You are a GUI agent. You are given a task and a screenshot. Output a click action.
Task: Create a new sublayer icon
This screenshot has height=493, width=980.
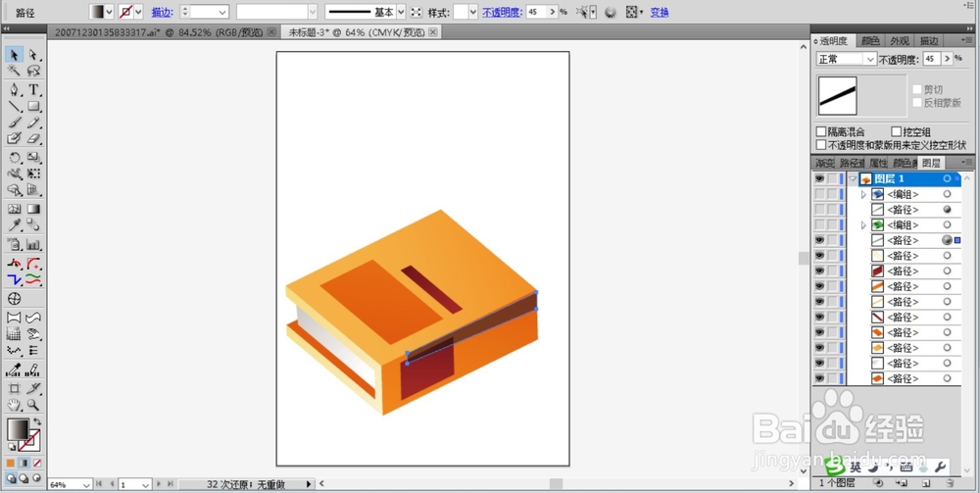point(902,483)
